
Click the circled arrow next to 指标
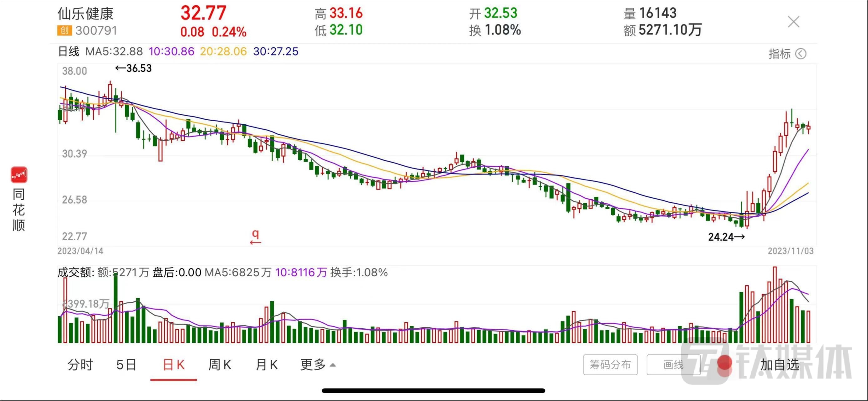point(801,54)
